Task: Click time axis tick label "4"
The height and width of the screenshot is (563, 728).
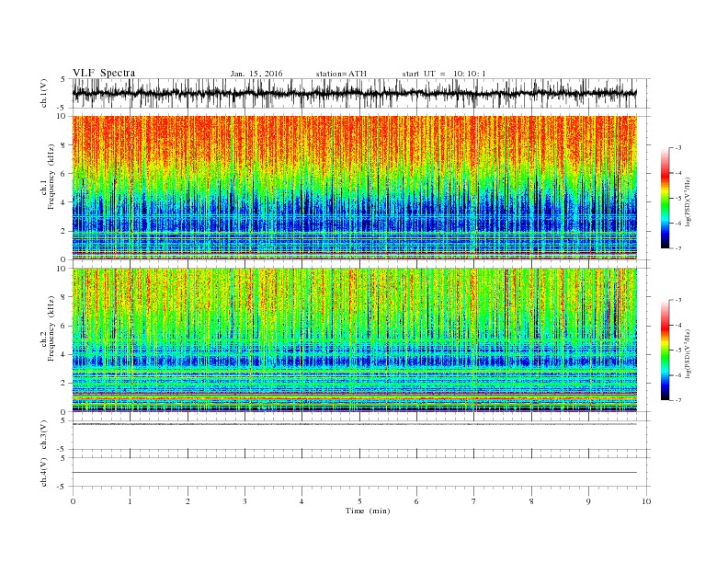Action: pos(301,501)
